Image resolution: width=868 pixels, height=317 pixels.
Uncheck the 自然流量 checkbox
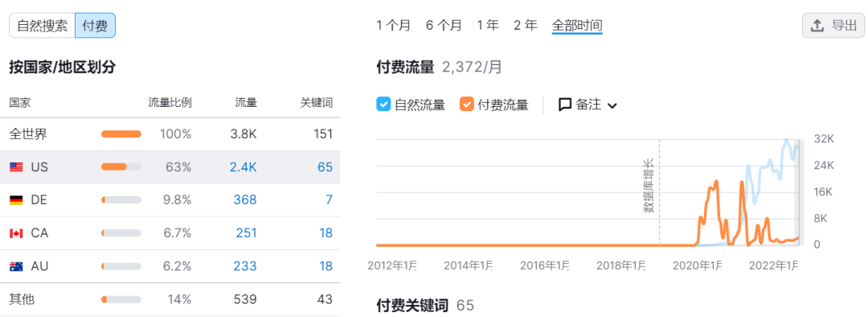coord(383,104)
